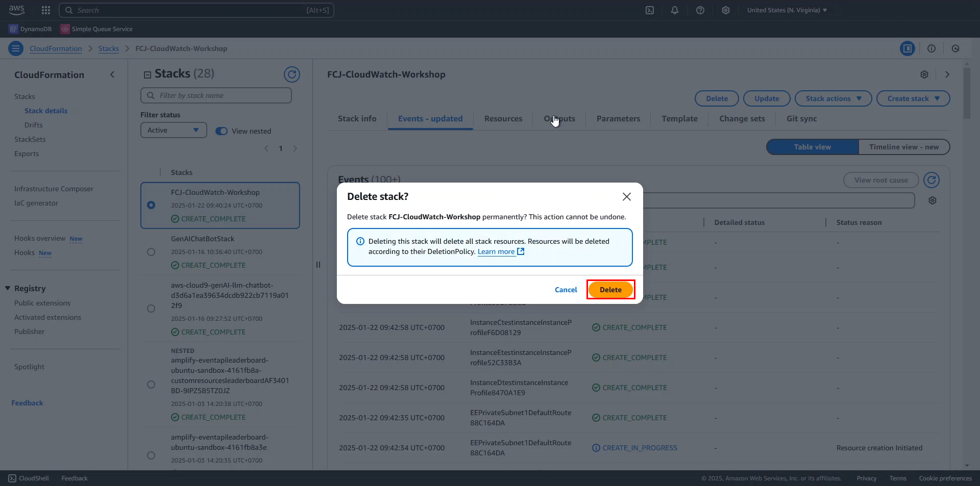This screenshot has height=486, width=980.
Task: Collapse the Stacks list box icon
Action: [148, 75]
